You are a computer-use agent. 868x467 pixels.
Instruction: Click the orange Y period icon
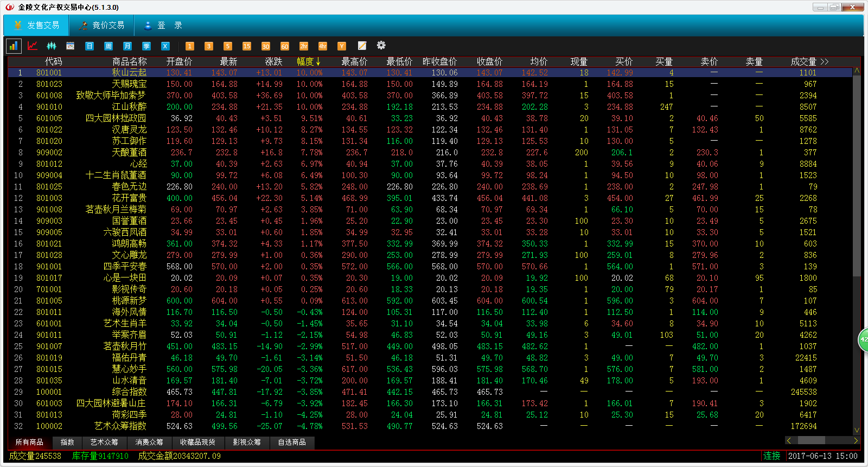point(342,46)
